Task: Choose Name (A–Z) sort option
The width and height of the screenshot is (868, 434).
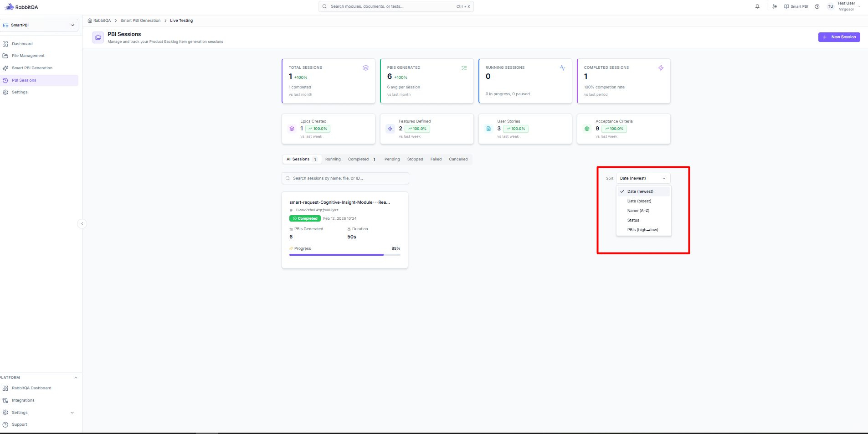Action: 643,211
